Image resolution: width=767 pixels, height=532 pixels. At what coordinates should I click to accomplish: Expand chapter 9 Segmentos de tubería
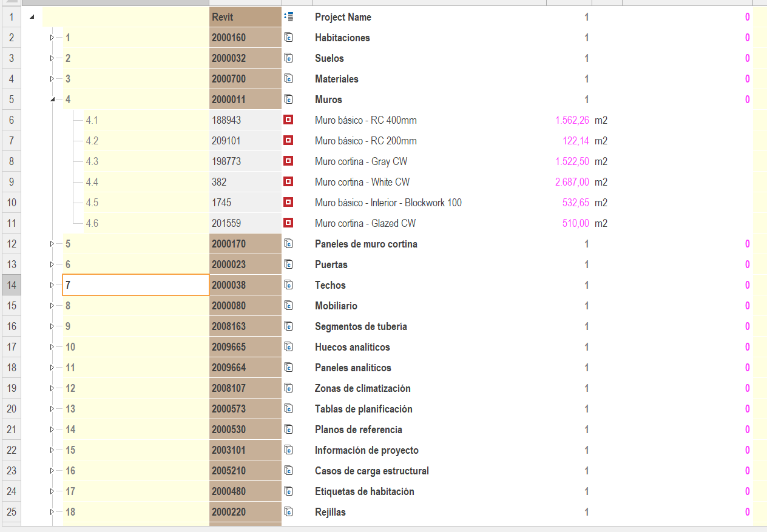pyautogui.click(x=52, y=326)
